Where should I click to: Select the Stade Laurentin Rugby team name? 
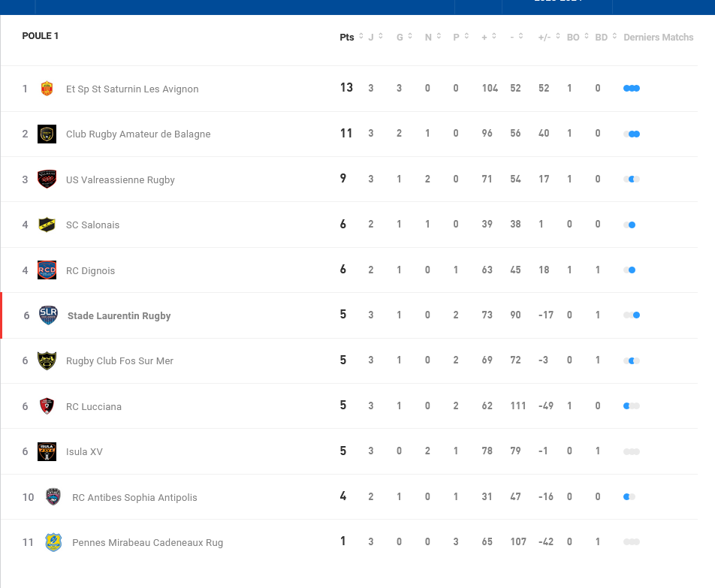pyautogui.click(x=119, y=316)
